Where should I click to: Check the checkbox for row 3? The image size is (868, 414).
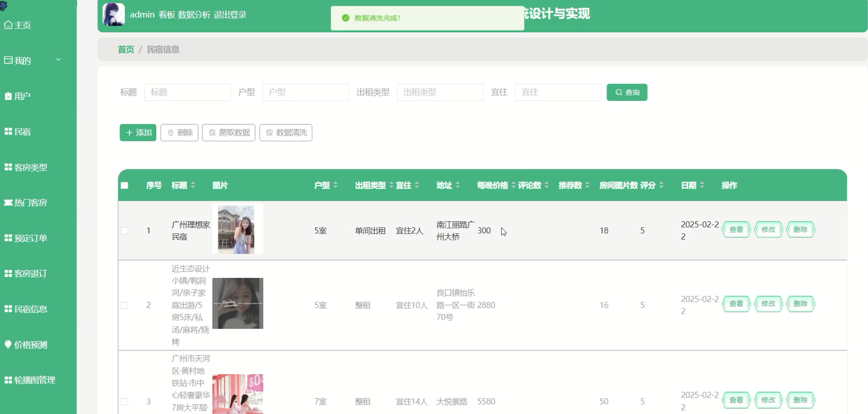point(124,401)
